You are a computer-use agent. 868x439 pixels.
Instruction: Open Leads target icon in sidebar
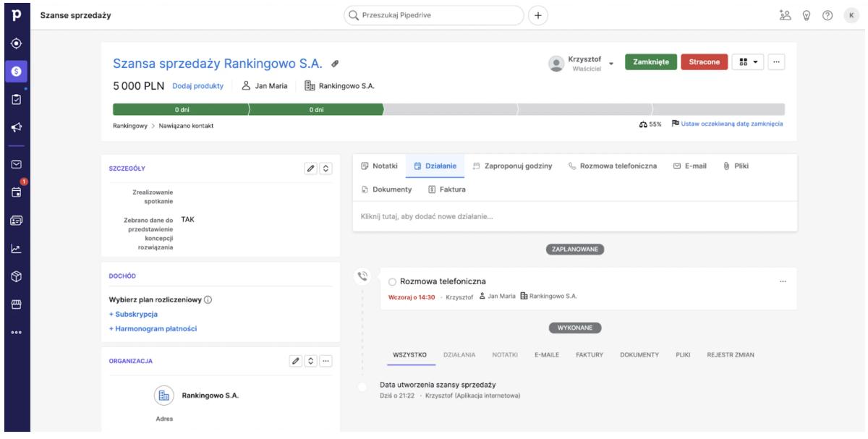(x=14, y=43)
